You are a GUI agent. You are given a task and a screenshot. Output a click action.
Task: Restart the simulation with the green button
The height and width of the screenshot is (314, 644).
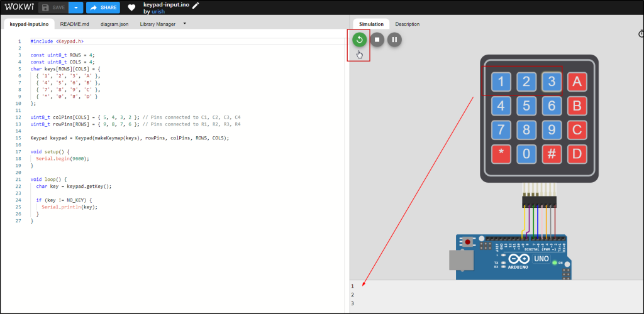360,40
